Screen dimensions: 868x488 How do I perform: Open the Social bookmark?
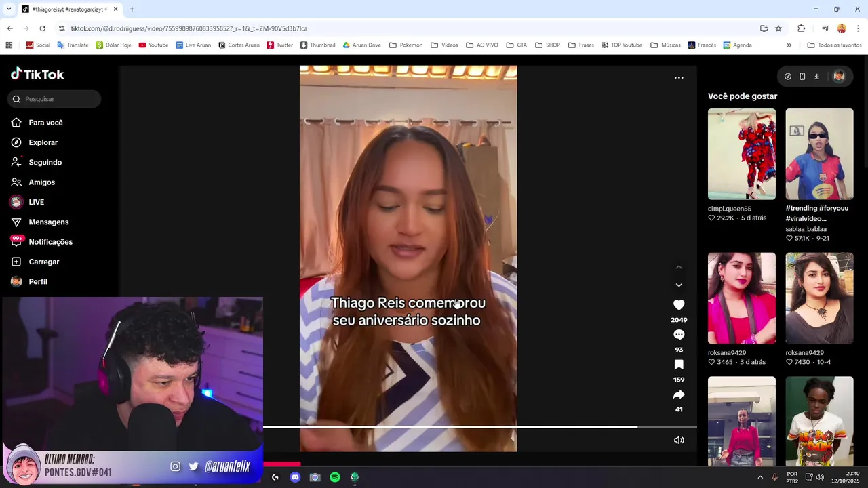point(38,45)
